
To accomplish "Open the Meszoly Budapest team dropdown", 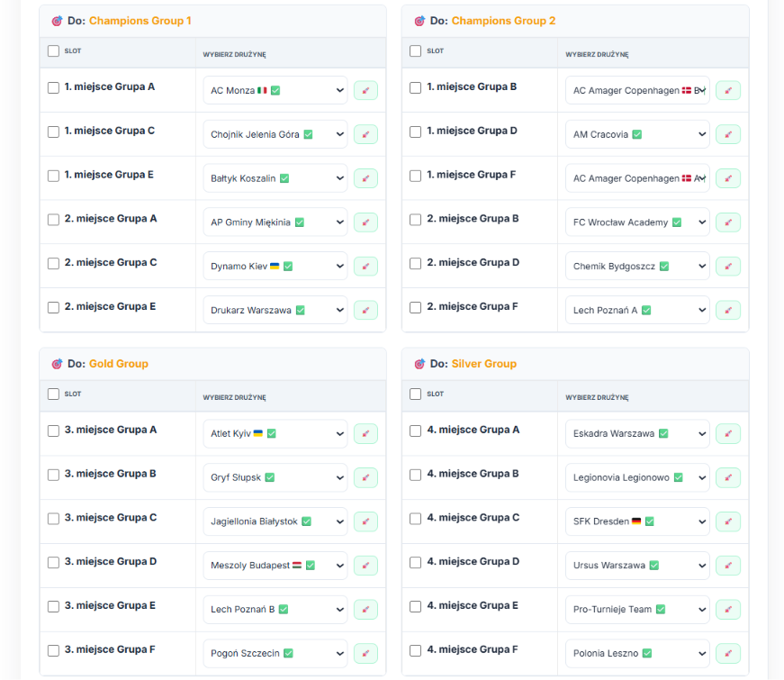I will click(275, 566).
